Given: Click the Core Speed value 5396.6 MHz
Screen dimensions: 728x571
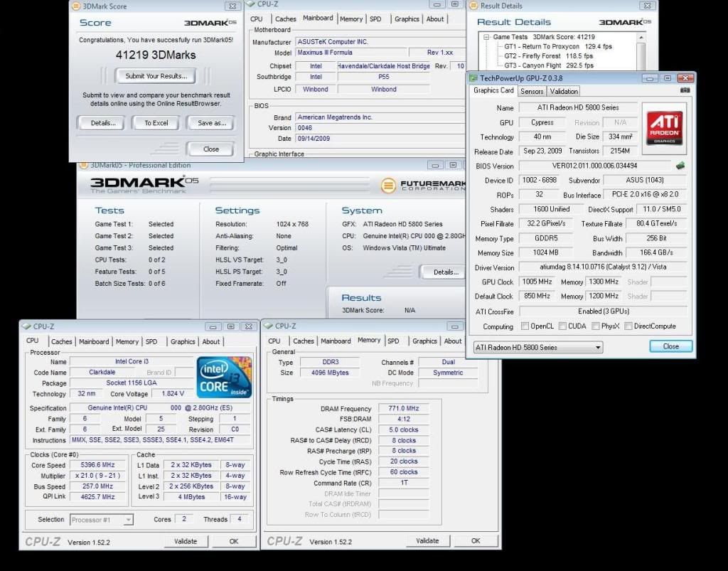Looking at the screenshot, I should (x=97, y=464).
